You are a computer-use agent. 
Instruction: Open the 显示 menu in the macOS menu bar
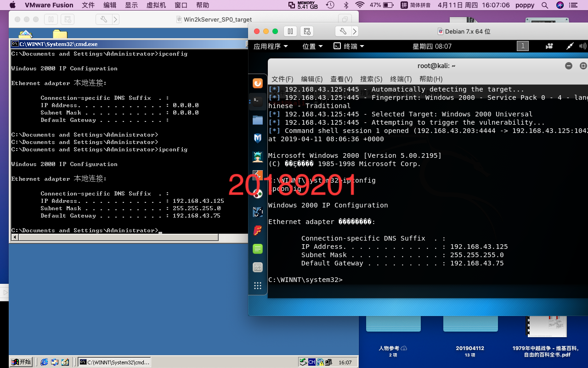[131, 5]
